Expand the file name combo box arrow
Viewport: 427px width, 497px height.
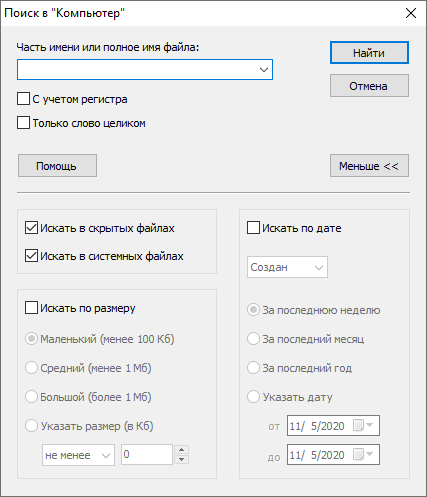click(264, 70)
